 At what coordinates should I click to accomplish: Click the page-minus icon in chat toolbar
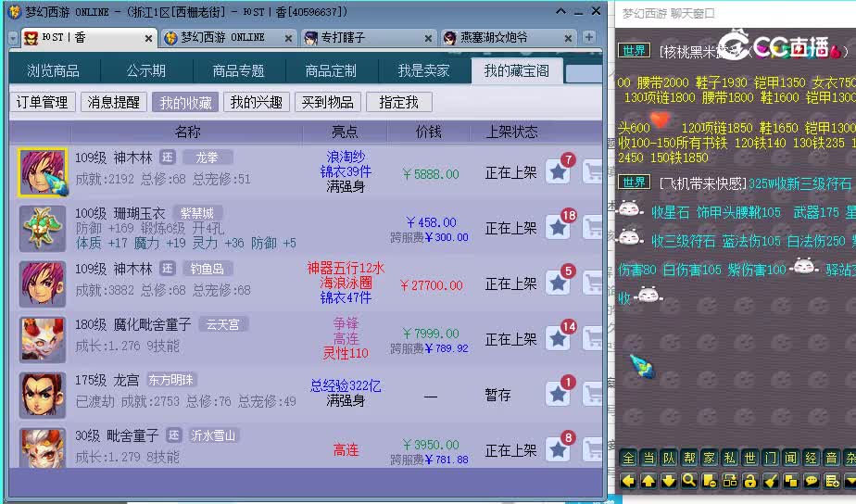click(709, 481)
